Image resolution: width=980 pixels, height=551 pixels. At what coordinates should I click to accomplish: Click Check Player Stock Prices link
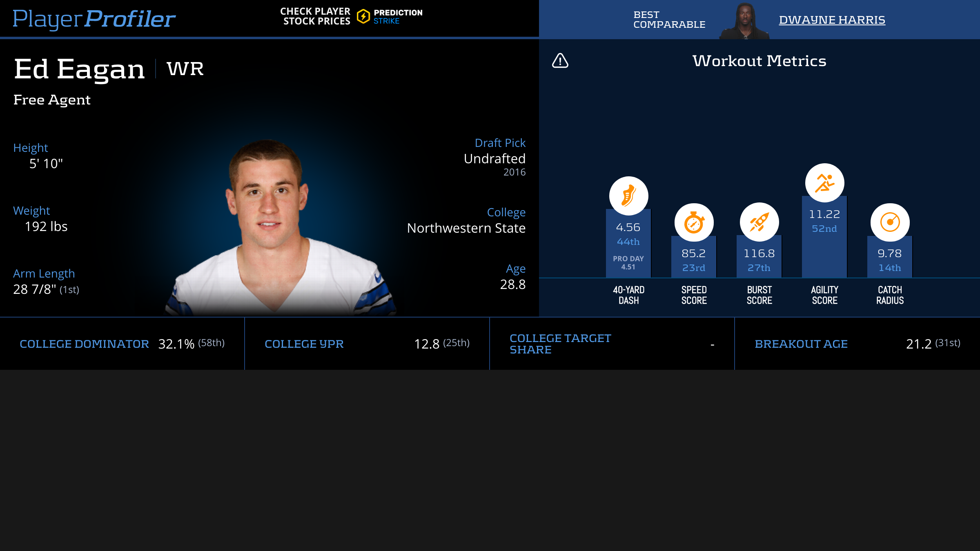click(x=315, y=16)
